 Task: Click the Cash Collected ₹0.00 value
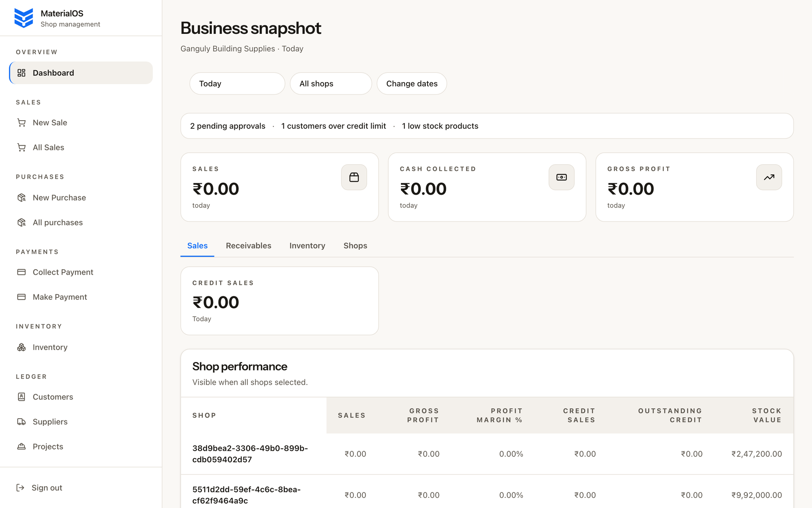(x=423, y=189)
